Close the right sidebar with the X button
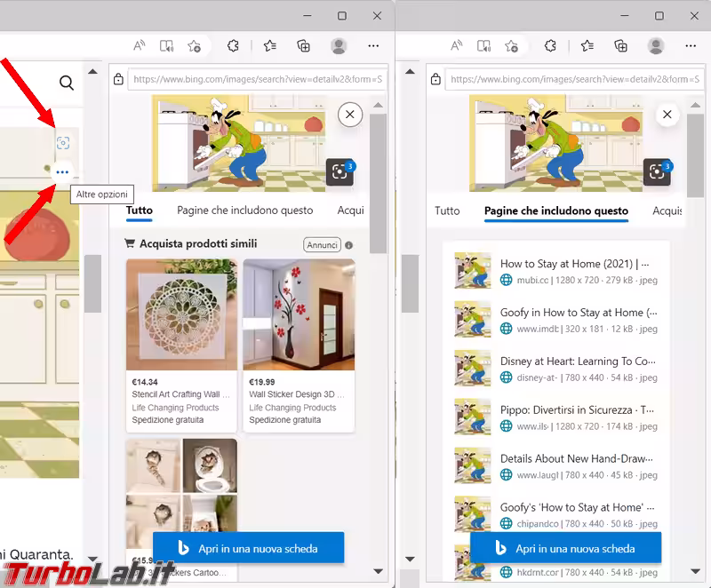This screenshot has height=588, width=711. pos(667,115)
